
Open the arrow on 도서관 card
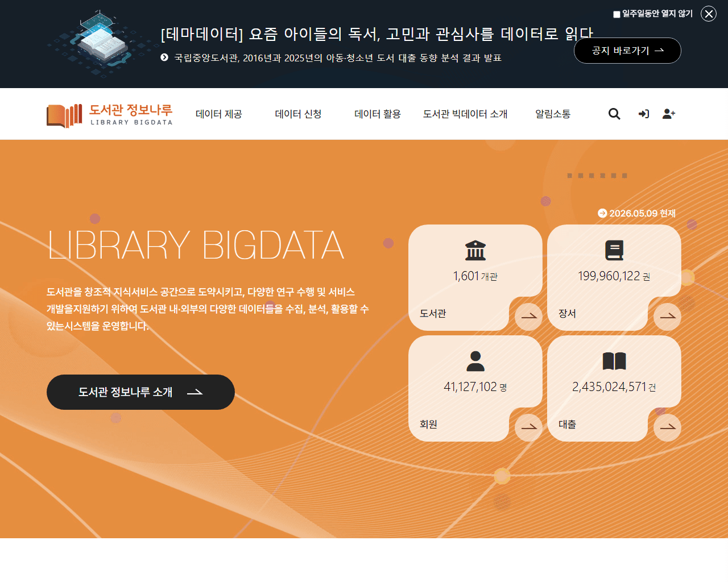tap(528, 317)
